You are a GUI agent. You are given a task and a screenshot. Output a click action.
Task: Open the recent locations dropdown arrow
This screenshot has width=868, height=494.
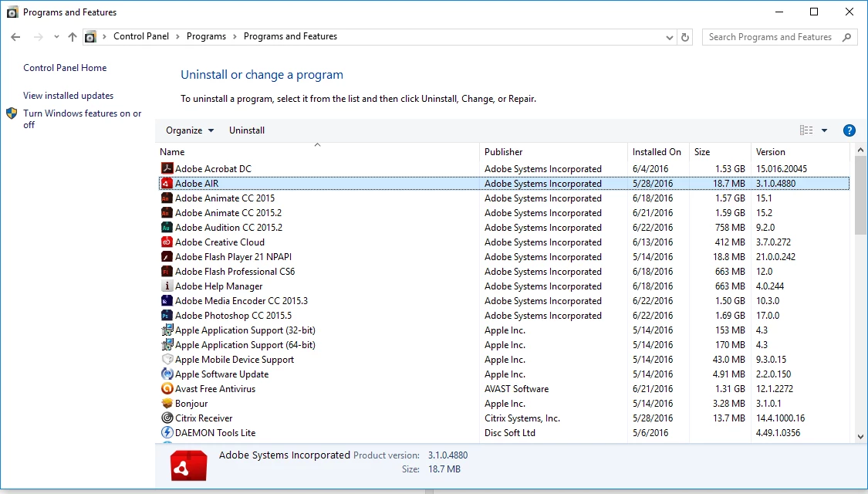point(56,37)
